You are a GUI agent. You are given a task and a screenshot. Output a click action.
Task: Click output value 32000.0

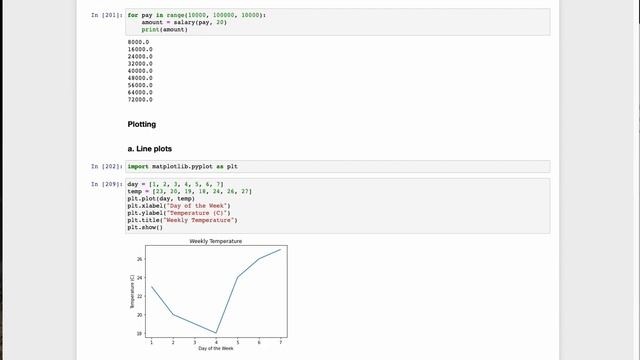click(140, 64)
